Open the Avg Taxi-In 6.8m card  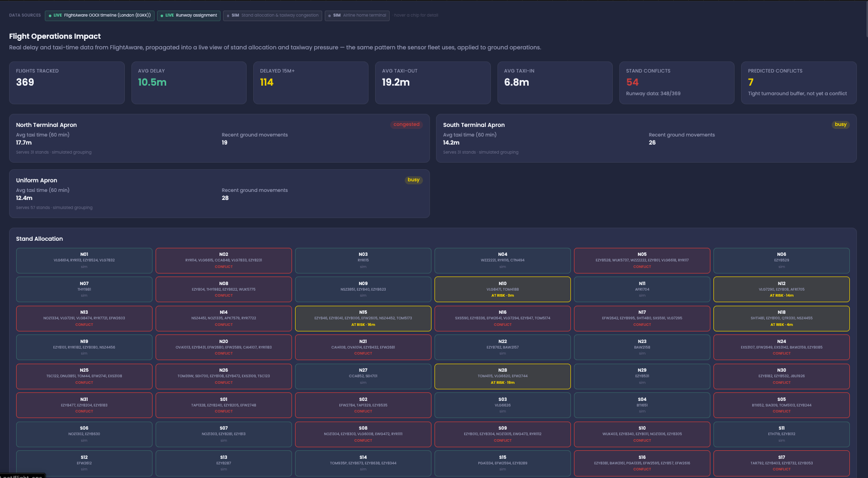(555, 83)
